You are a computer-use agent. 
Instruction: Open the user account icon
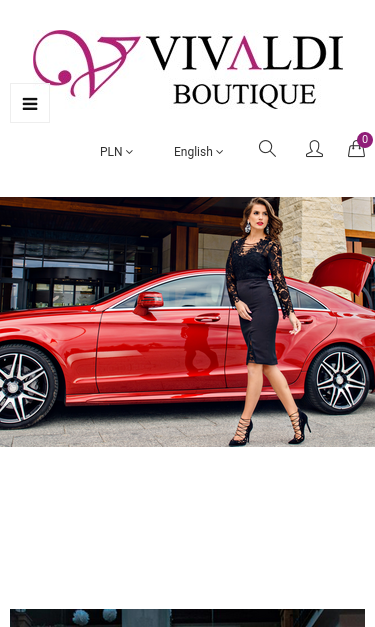pyautogui.click(x=314, y=148)
